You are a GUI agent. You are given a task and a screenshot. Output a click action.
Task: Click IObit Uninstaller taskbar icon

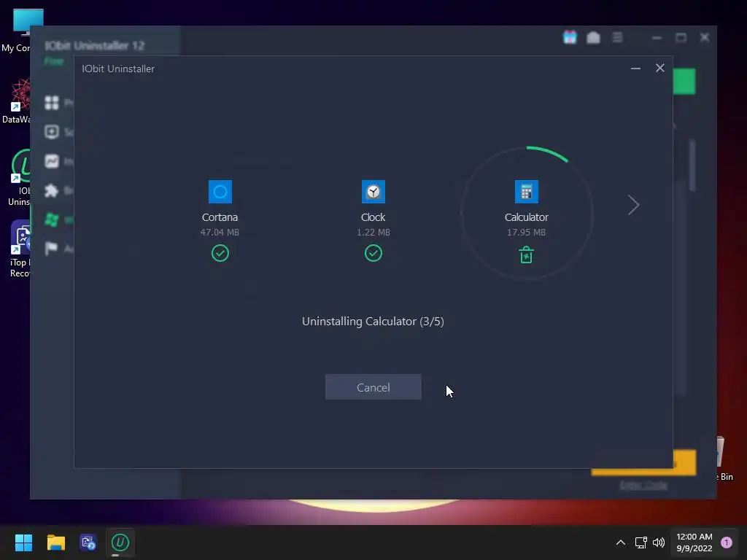pyautogui.click(x=120, y=542)
